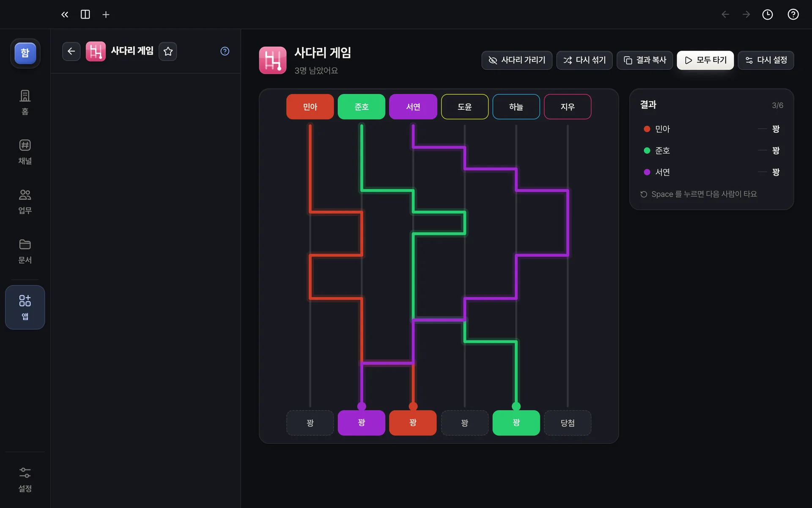Click the workspace avatar 함
The width and height of the screenshot is (812, 508).
point(25,53)
